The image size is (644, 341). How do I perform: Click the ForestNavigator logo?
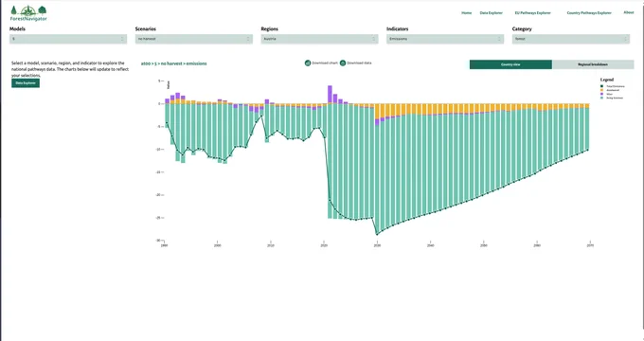(28, 13)
